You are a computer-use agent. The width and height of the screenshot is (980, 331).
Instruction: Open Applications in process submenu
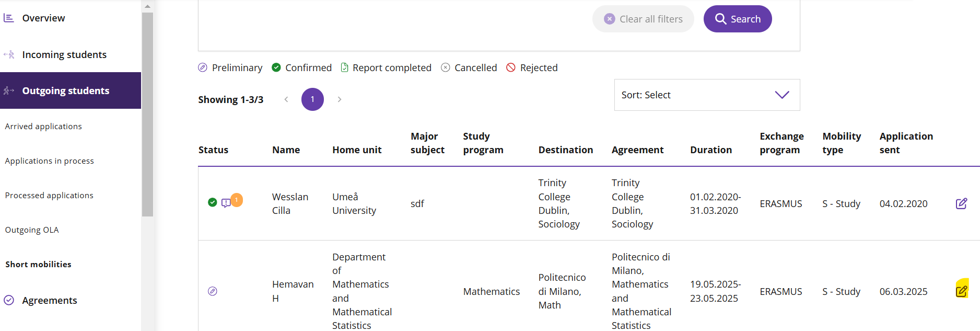tap(50, 161)
